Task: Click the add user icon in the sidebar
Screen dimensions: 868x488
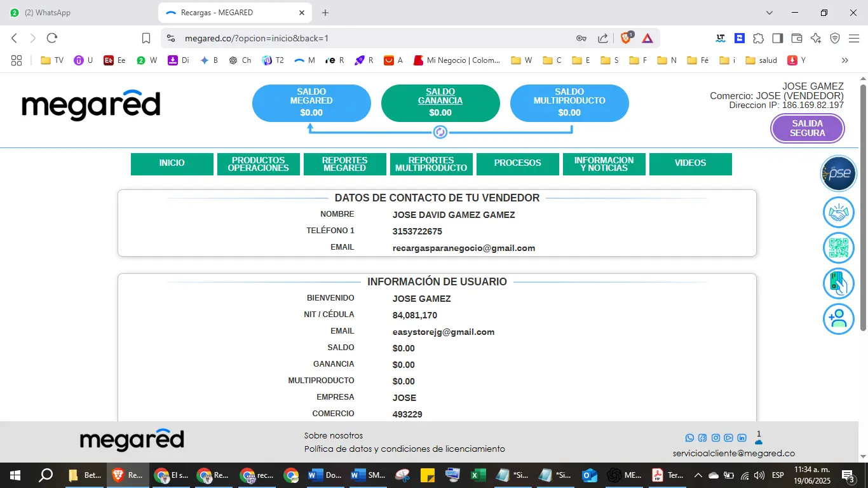Action: [839, 319]
